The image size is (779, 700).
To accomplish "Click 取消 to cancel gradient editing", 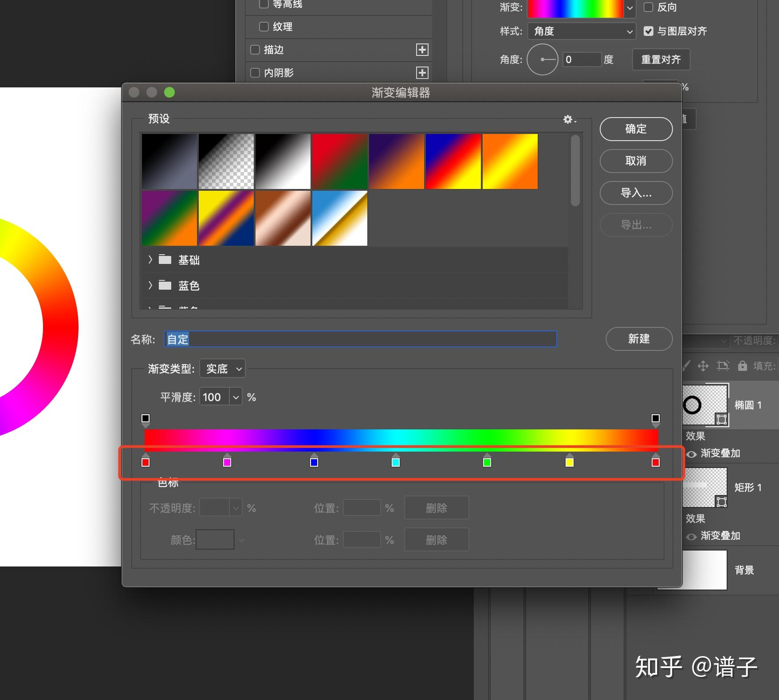I will [x=636, y=161].
